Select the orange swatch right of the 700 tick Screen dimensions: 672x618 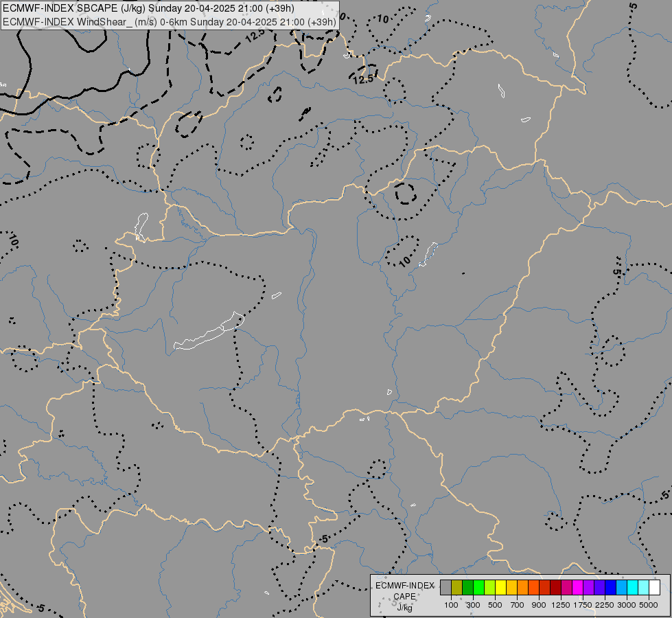point(522,587)
